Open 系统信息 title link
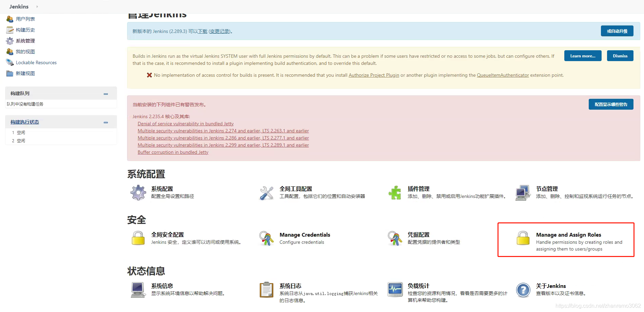 162,286
